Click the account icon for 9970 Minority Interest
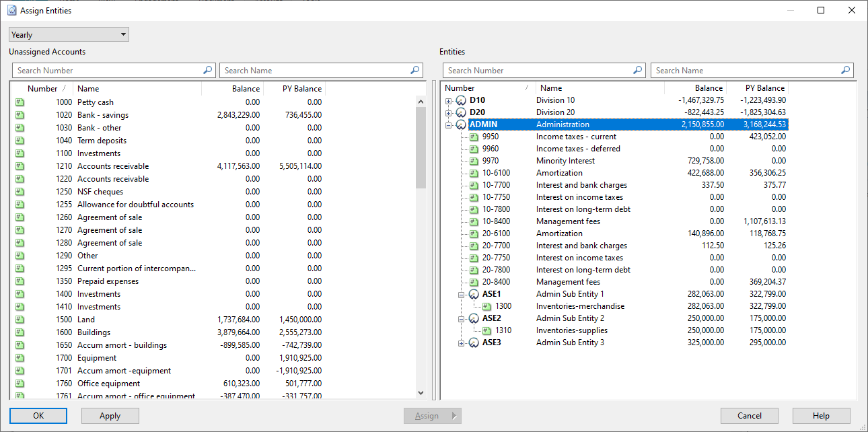The width and height of the screenshot is (868, 432). tap(474, 161)
